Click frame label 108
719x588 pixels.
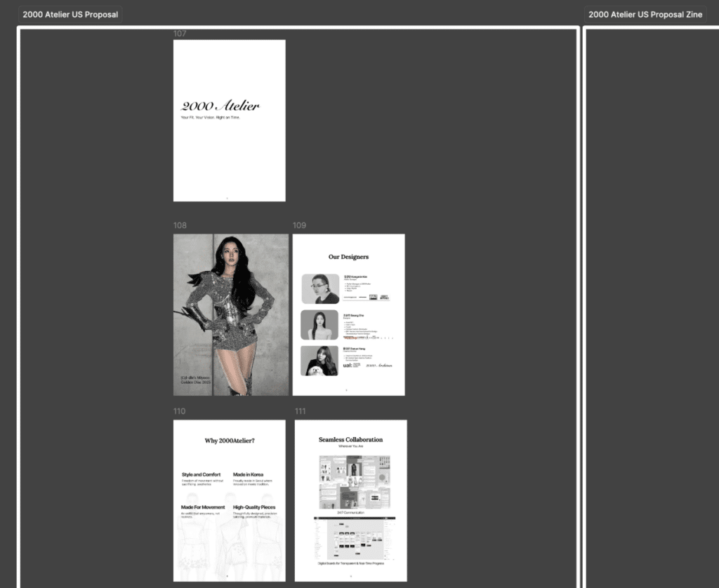point(180,225)
